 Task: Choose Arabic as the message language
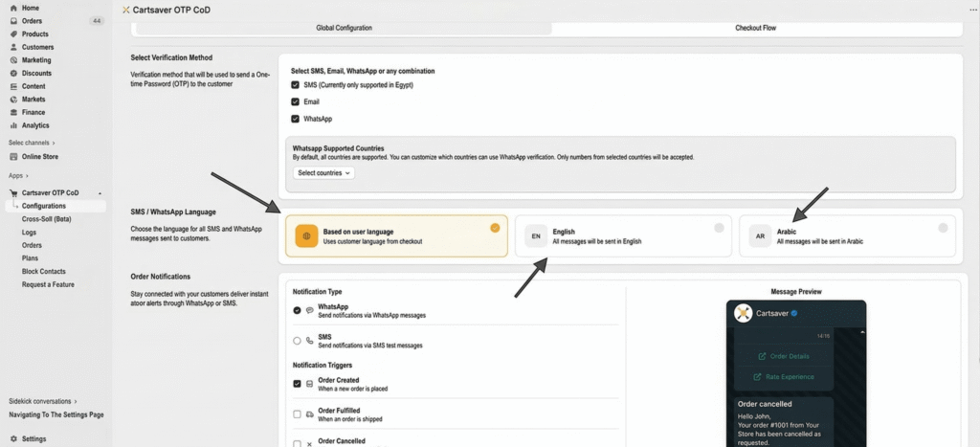[847, 235]
